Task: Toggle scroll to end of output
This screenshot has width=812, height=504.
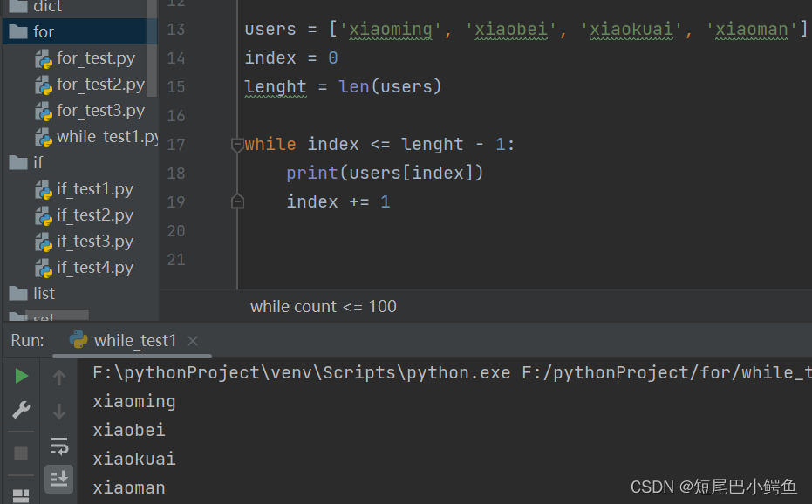Action: 59,479
